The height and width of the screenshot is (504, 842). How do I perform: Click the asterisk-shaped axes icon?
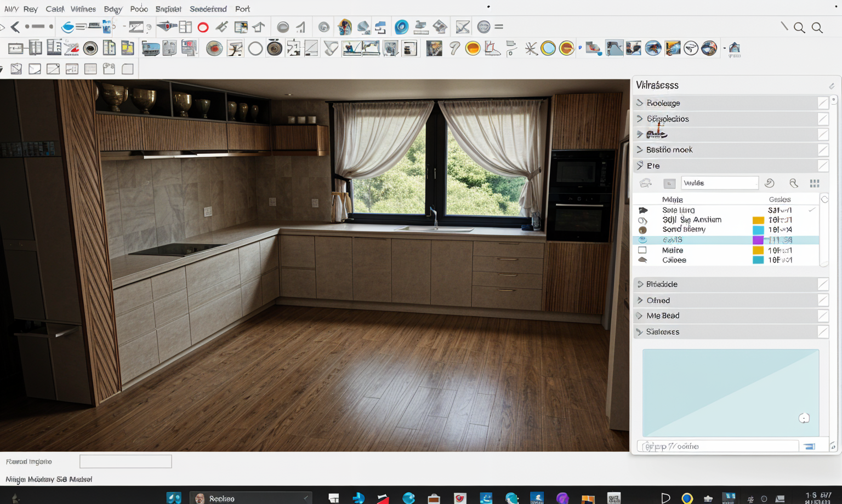point(531,49)
